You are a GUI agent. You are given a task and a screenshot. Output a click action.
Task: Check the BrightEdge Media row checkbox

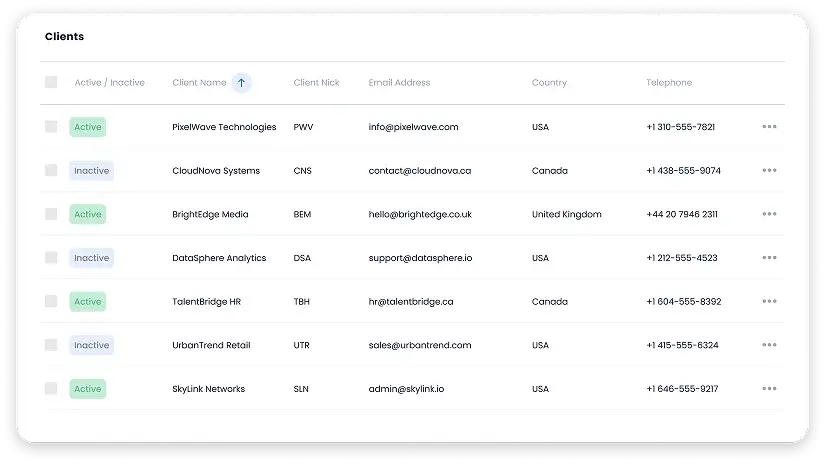51,214
